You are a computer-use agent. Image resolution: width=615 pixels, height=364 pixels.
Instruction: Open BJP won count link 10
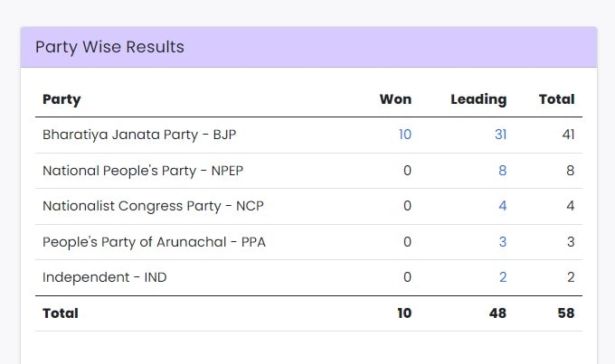pyautogui.click(x=405, y=135)
